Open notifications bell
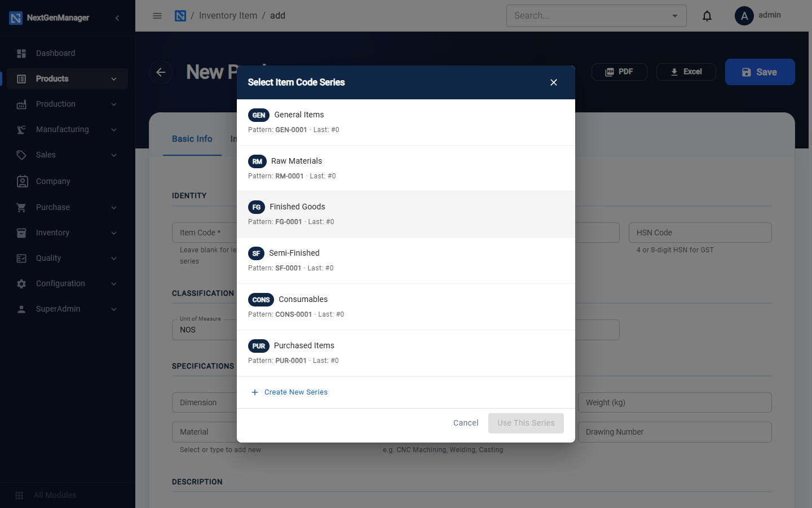This screenshot has width=812, height=508. click(707, 16)
